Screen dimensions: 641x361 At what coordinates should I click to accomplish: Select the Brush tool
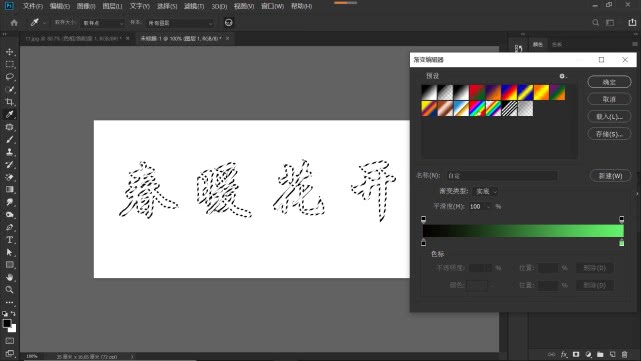(9, 139)
